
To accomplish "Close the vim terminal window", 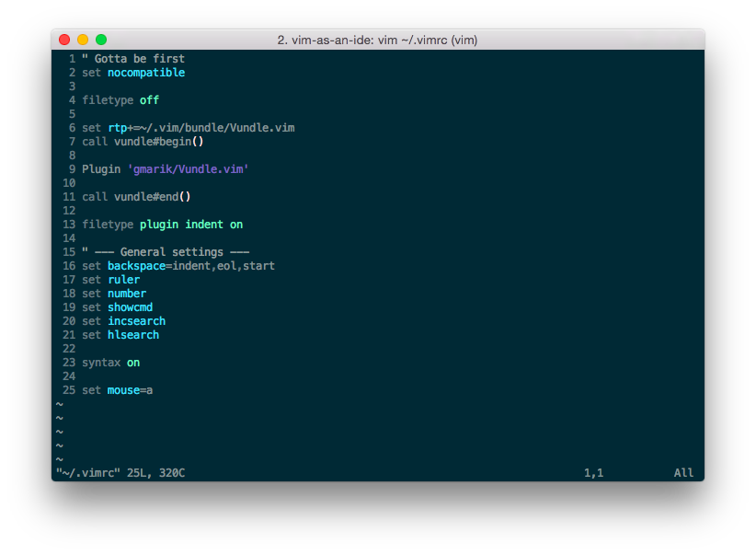I will 64,40.
